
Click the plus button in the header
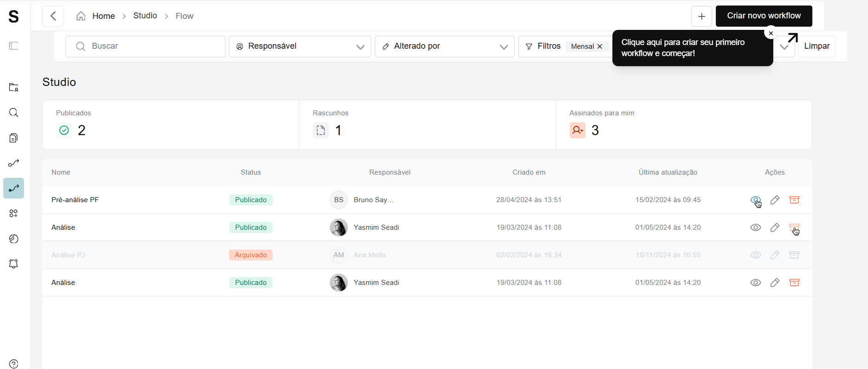[x=702, y=17]
